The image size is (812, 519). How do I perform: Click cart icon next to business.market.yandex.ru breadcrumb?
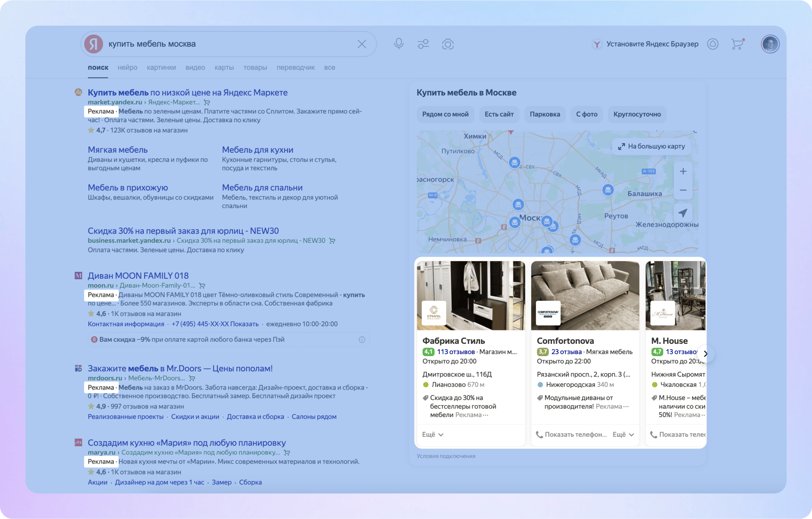coord(332,241)
